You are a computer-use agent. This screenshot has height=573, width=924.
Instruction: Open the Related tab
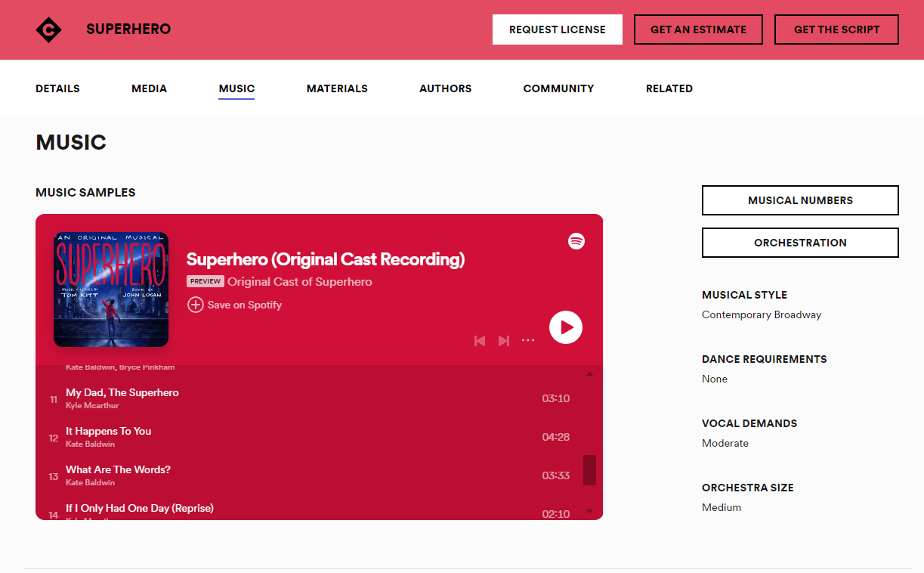(x=669, y=88)
